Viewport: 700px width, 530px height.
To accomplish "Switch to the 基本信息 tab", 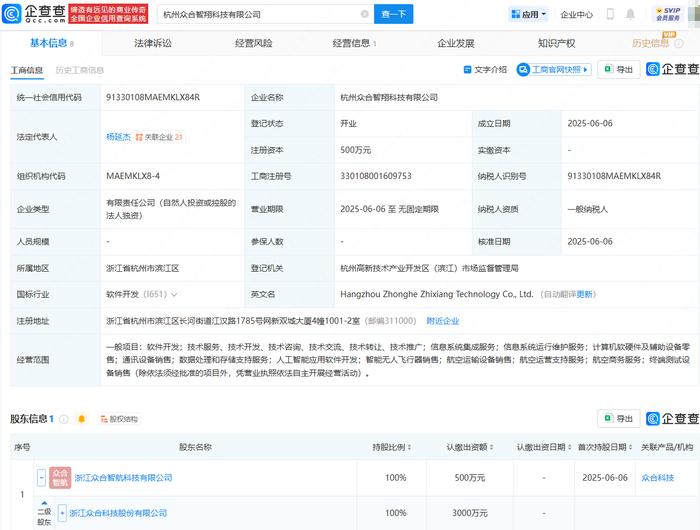I will 51,43.
